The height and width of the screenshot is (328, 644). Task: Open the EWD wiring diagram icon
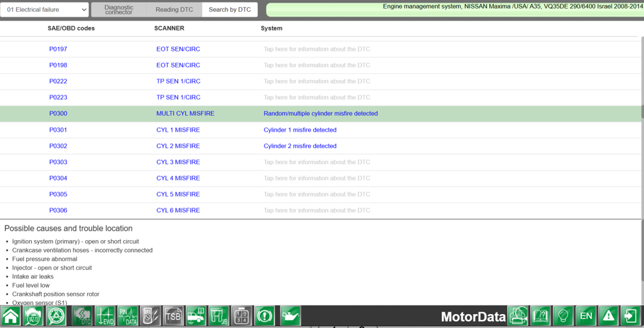coord(105,316)
